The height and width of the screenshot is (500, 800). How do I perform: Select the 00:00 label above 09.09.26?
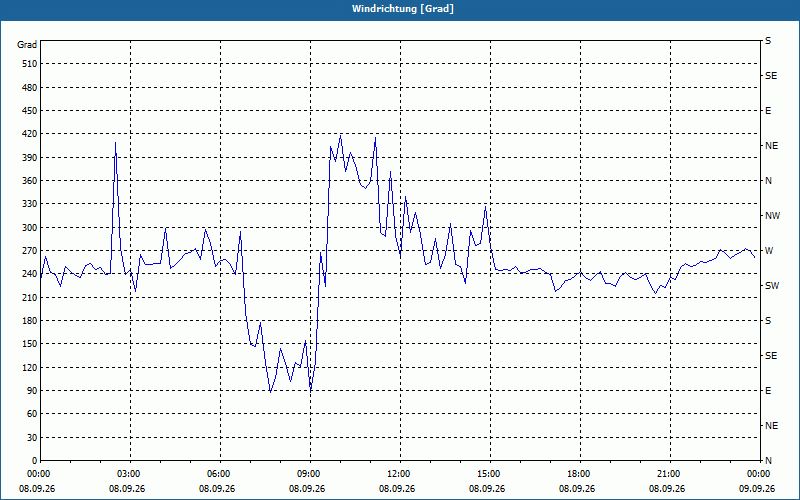coord(760,473)
